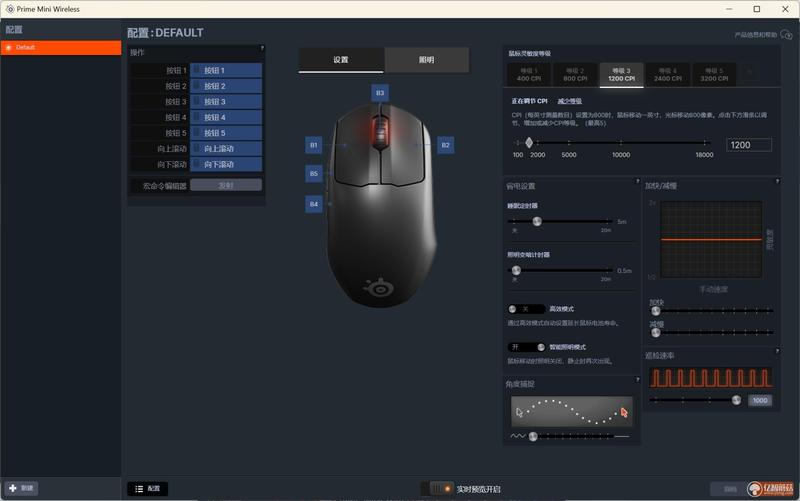Select the Default configuration entry
800x501 pixels.
(61, 47)
